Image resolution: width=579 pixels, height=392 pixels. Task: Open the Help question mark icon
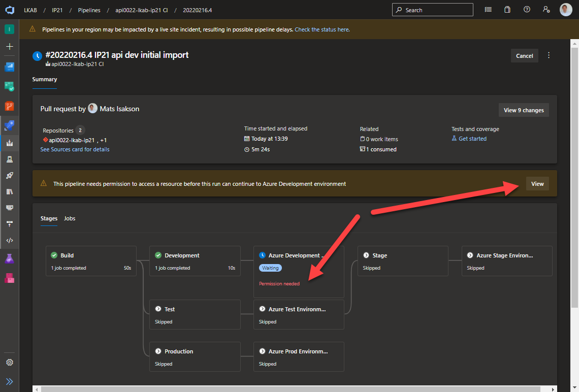click(x=527, y=9)
